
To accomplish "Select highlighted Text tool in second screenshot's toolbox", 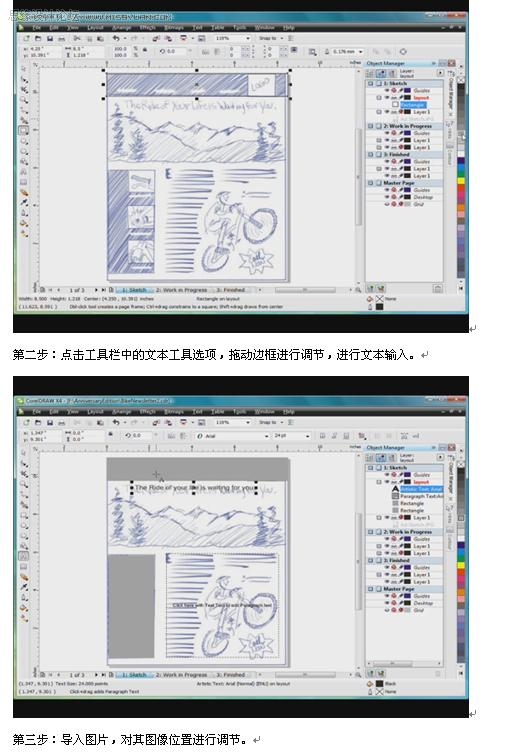I will (x=24, y=556).
